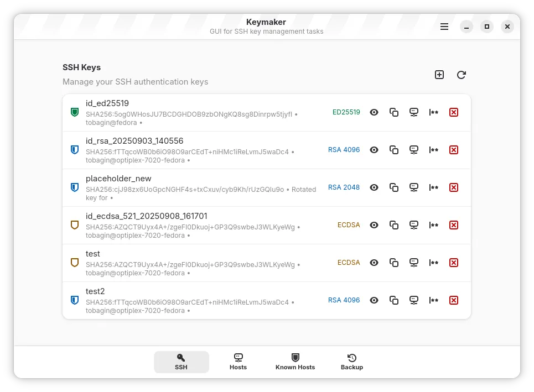Select the id_ed25519 key name
The image size is (534, 392).
(107, 103)
